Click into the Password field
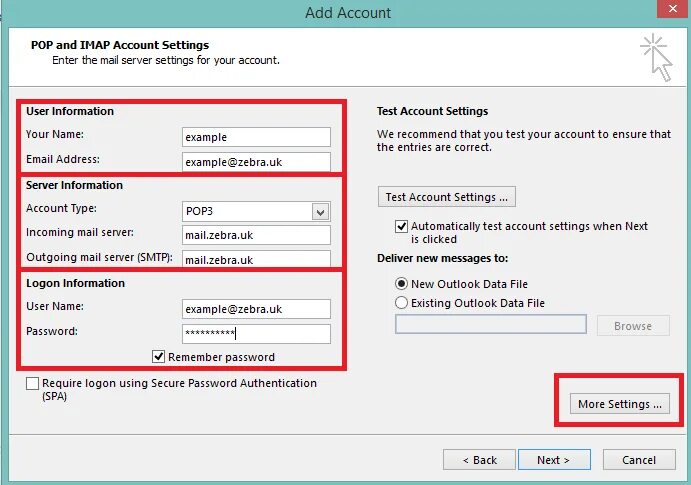The width and height of the screenshot is (691, 485). [256, 334]
